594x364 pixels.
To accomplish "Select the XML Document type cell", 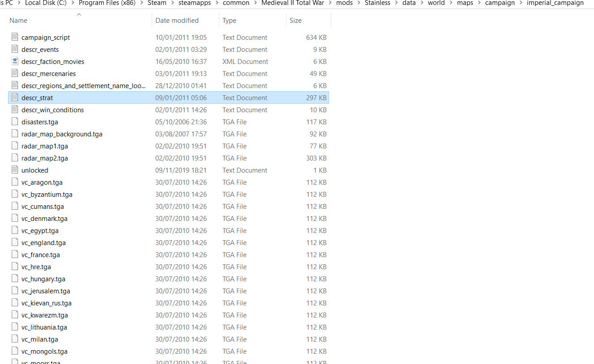I will (x=245, y=61).
